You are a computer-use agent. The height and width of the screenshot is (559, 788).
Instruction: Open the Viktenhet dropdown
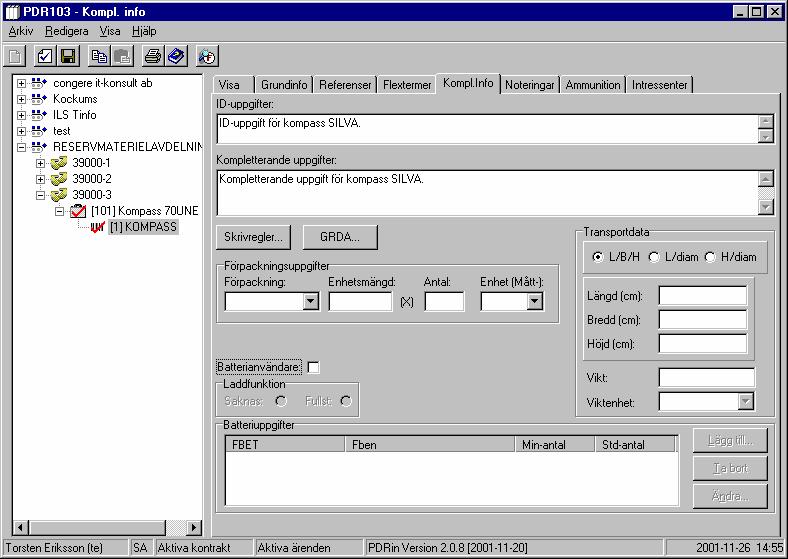pos(746,401)
